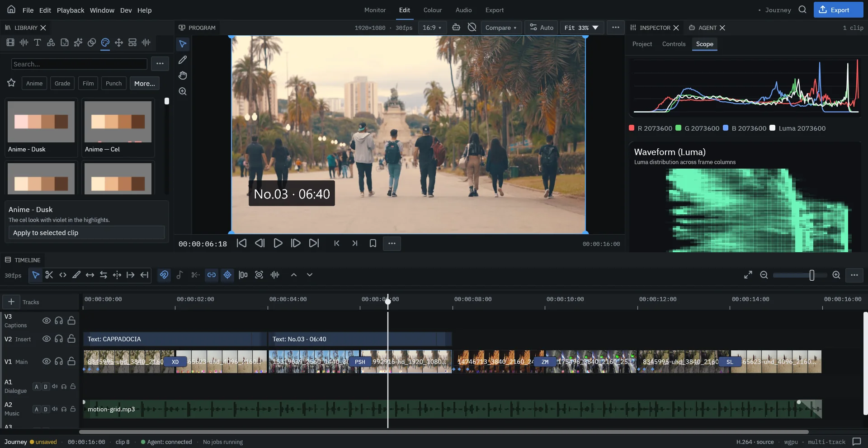Open the 16:9 aspect ratio dropdown
The width and height of the screenshot is (868, 448).
pyautogui.click(x=432, y=28)
